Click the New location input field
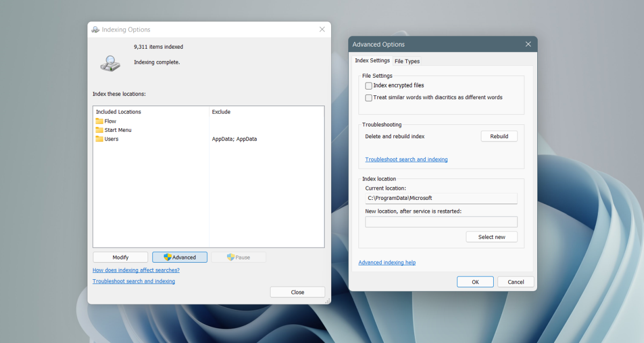Viewport: 644px width, 343px height. tap(441, 222)
